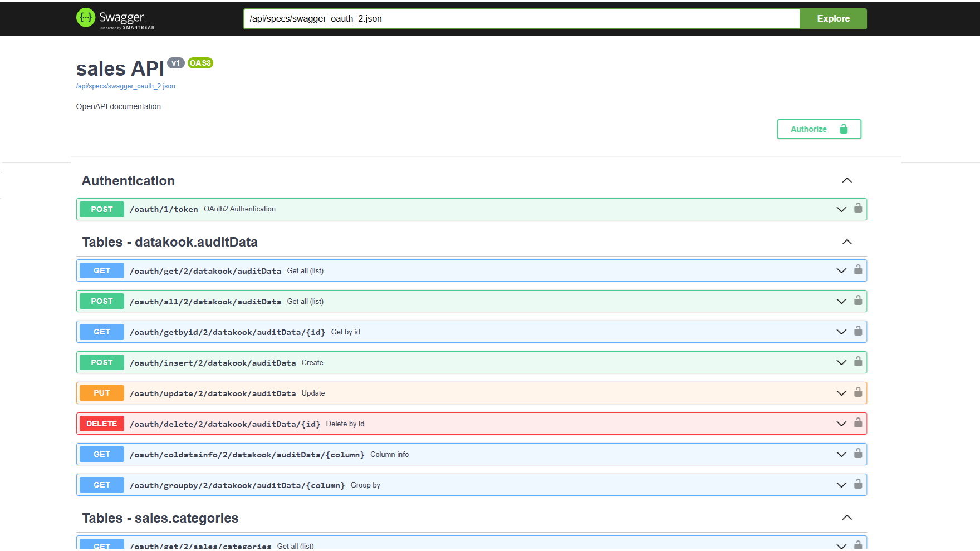Image resolution: width=980 pixels, height=551 pixels.
Task: Collapse the Authentication section
Action: pos(847,180)
